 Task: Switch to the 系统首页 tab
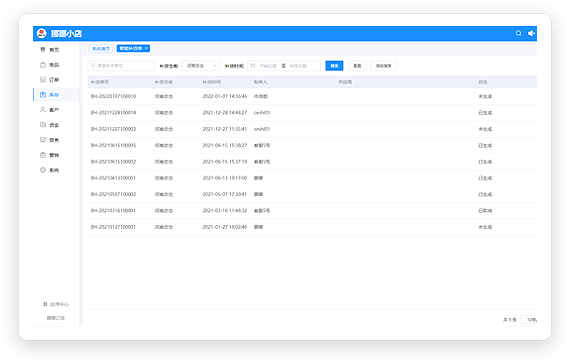click(101, 48)
